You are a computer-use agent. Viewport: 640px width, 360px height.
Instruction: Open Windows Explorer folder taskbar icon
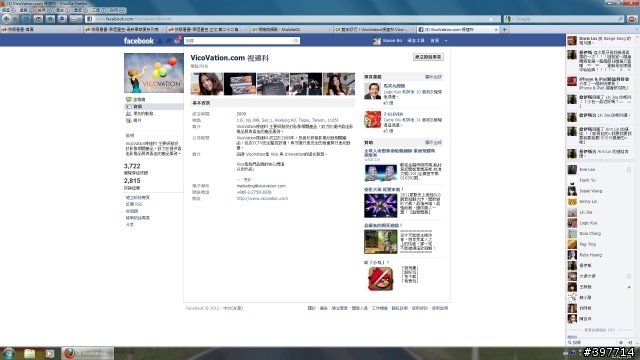[29, 353]
